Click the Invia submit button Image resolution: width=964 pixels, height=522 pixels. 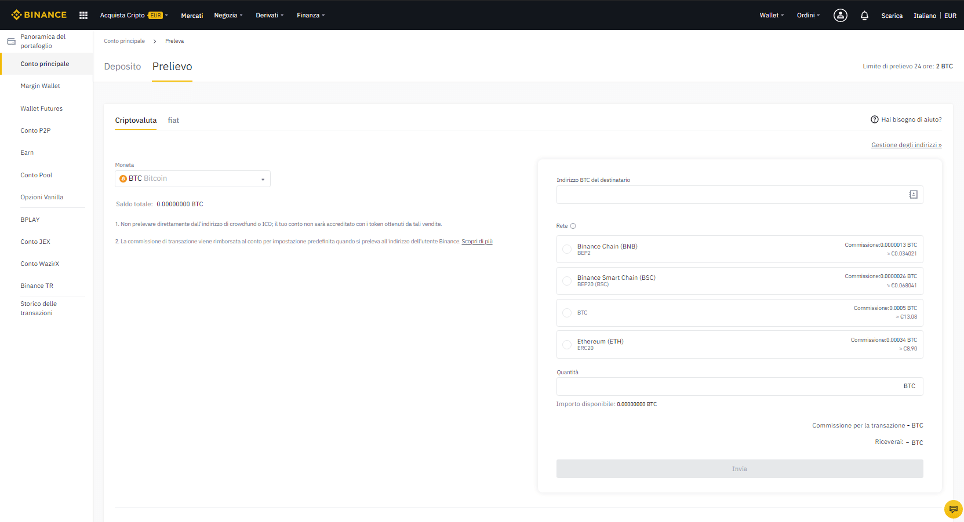tap(740, 469)
